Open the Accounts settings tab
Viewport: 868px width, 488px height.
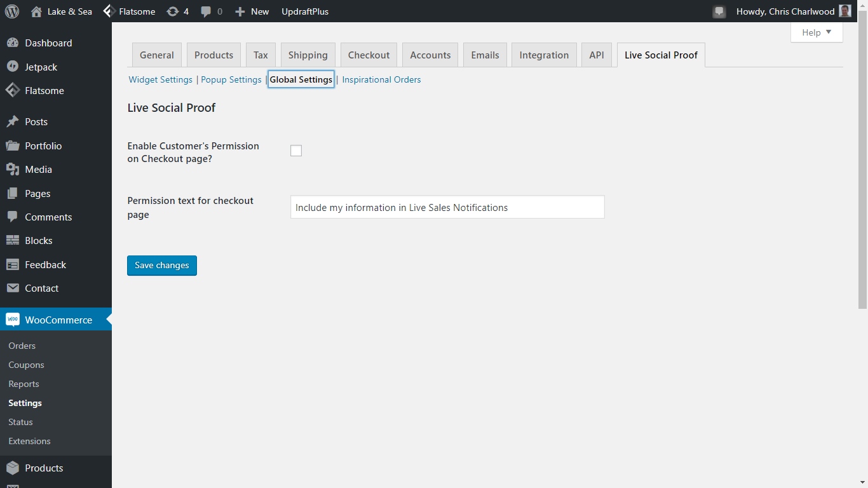click(430, 55)
